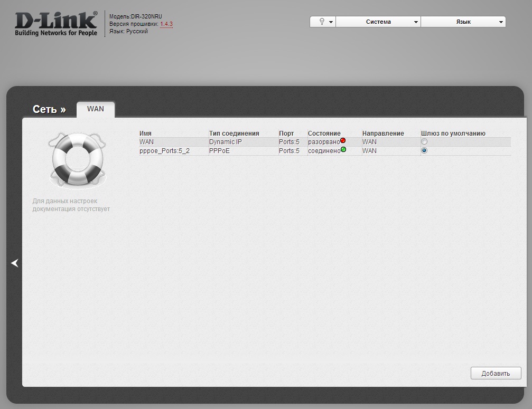Click the Шлюз по умолчанию column header
Image resolution: width=532 pixels, height=409 pixels.
pos(453,134)
